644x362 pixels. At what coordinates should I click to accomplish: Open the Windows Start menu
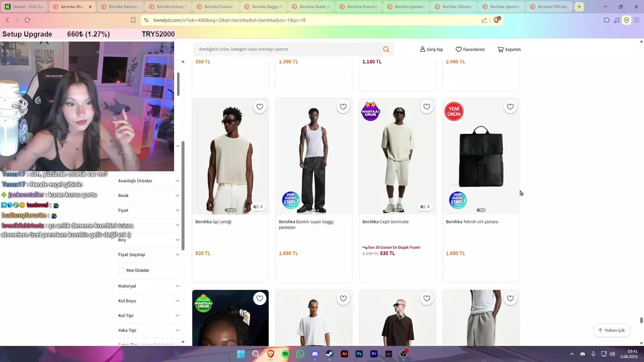point(241,354)
